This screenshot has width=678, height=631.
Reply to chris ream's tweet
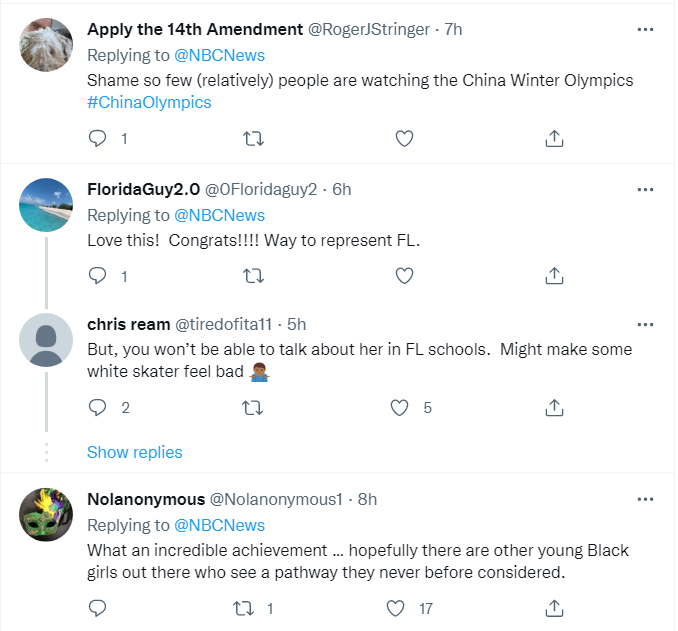[97, 407]
